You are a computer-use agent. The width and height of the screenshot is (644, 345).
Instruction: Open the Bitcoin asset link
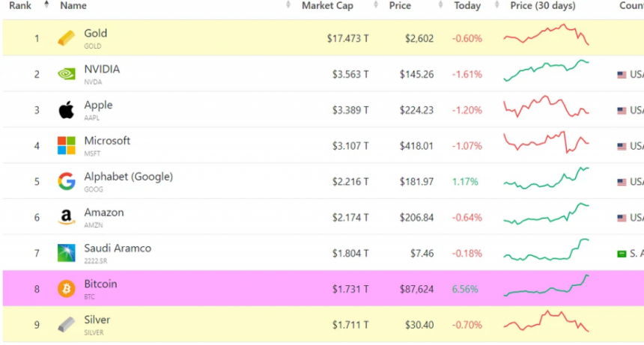[x=100, y=284]
